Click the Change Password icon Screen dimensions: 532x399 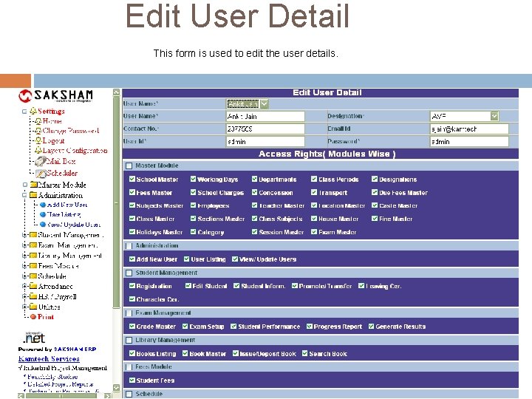click(38, 131)
